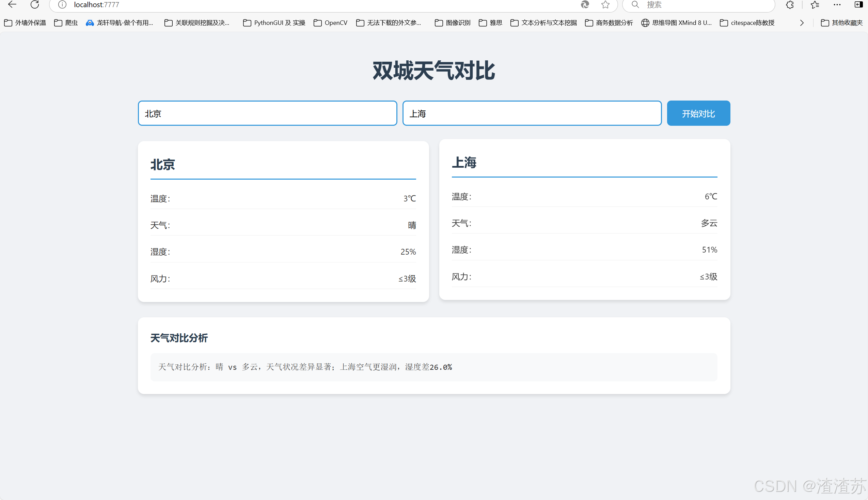Click the browser back arrow
868x500 pixels.
12,4
